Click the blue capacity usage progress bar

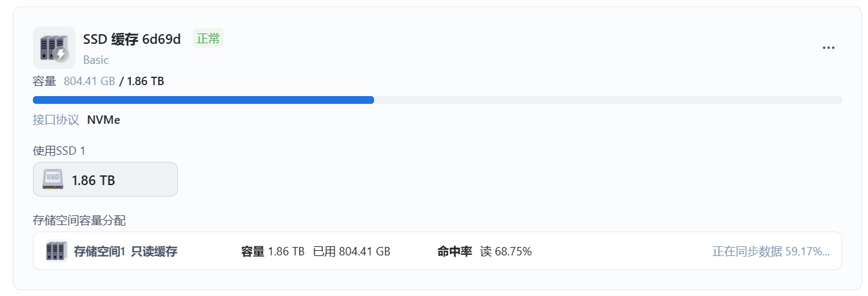[203, 100]
